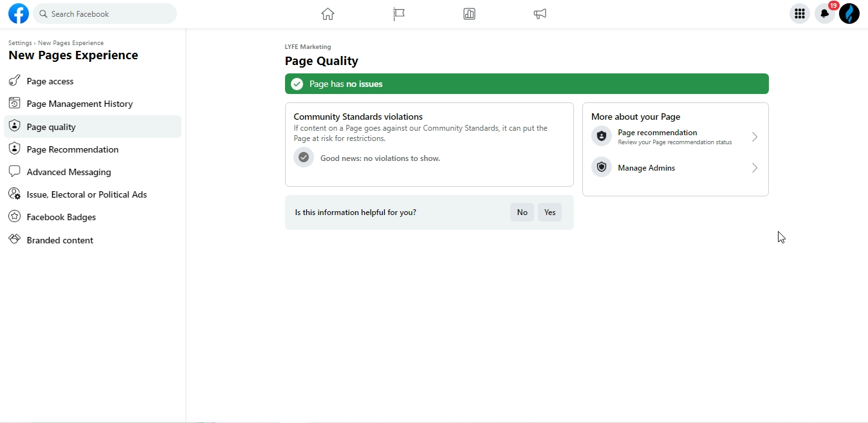Expand Page recommendation chevron arrow

coord(755,136)
